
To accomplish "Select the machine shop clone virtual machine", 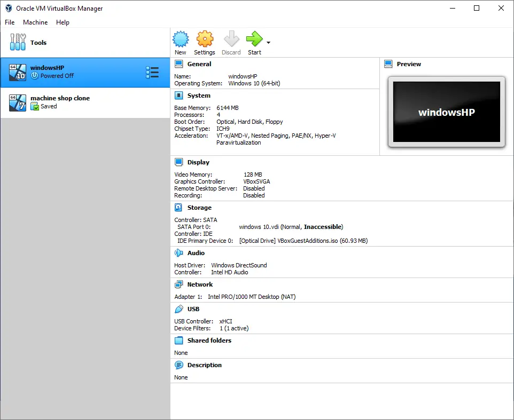I will [x=85, y=103].
